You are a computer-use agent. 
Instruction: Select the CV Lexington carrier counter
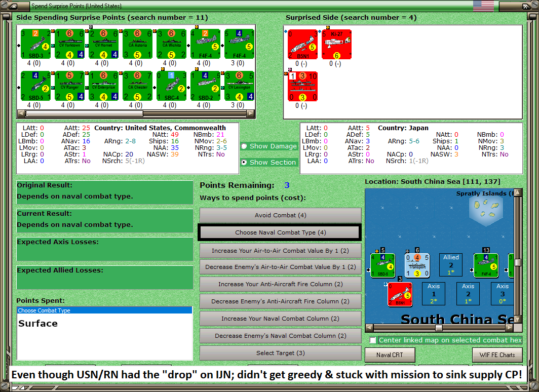pyautogui.click(x=239, y=86)
